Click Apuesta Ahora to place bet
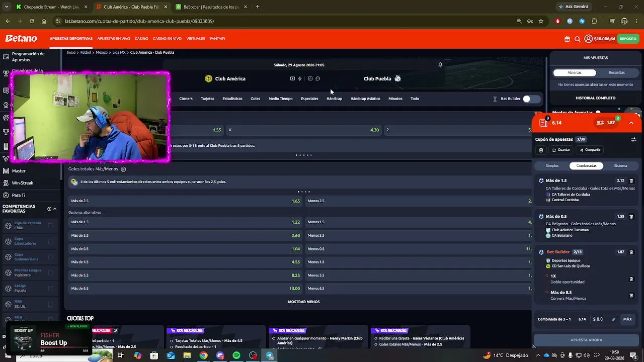Image resolution: width=644 pixels, height=362 pixels. [x=586, y=340]
